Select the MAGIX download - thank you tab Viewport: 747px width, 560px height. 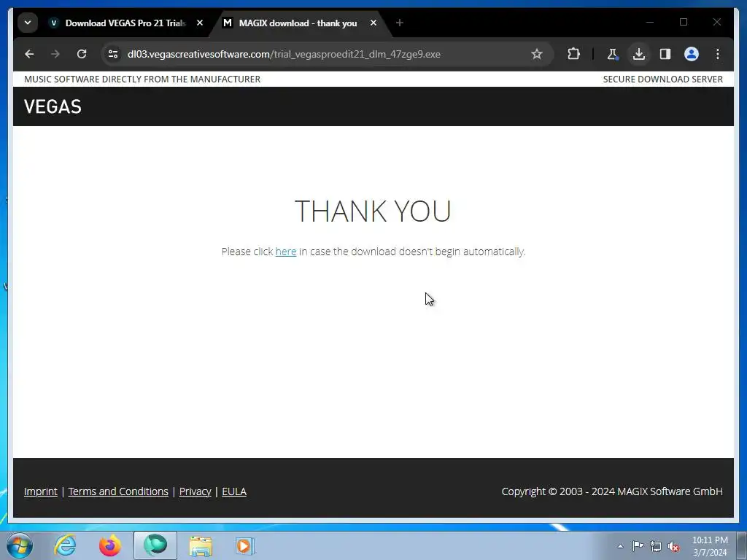point(298,23)
